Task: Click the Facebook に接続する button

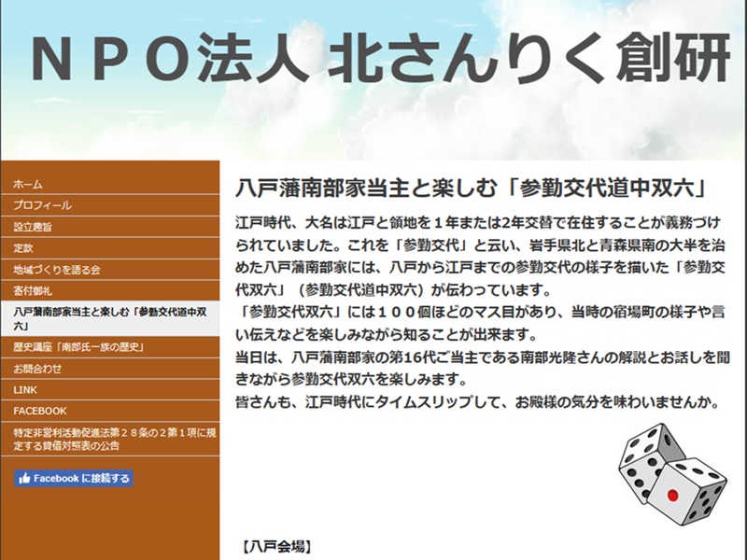Action: click(74, 478)
